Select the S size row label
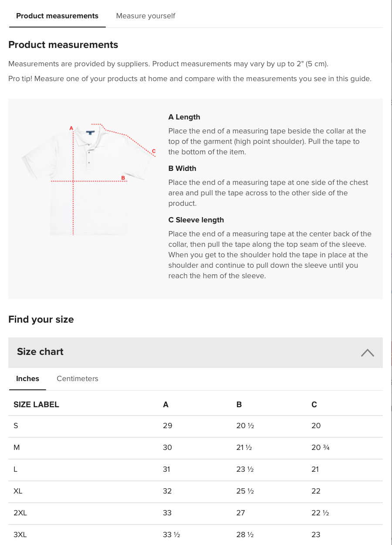This screenshot has width=392, height=545. 16,426
